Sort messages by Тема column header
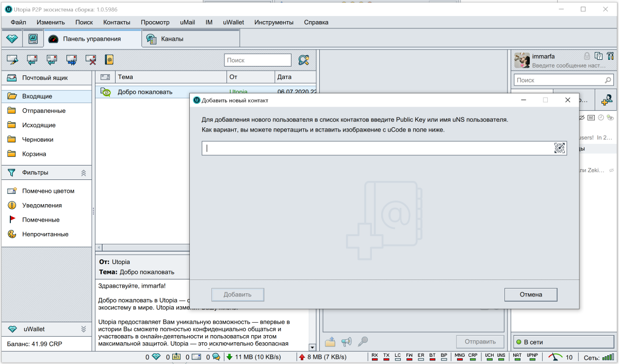The height and width of the screenshot is (364, 619). click(x=171, y=77)
